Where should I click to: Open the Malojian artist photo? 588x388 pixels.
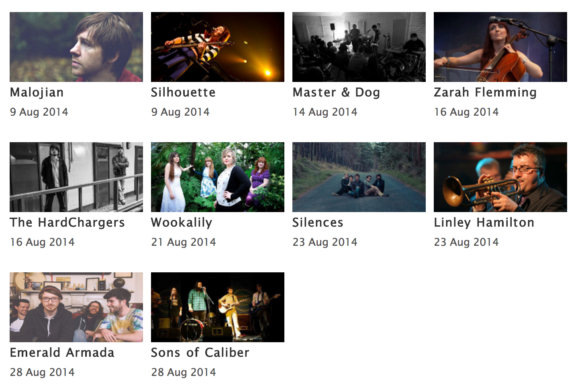pos(76,47)
